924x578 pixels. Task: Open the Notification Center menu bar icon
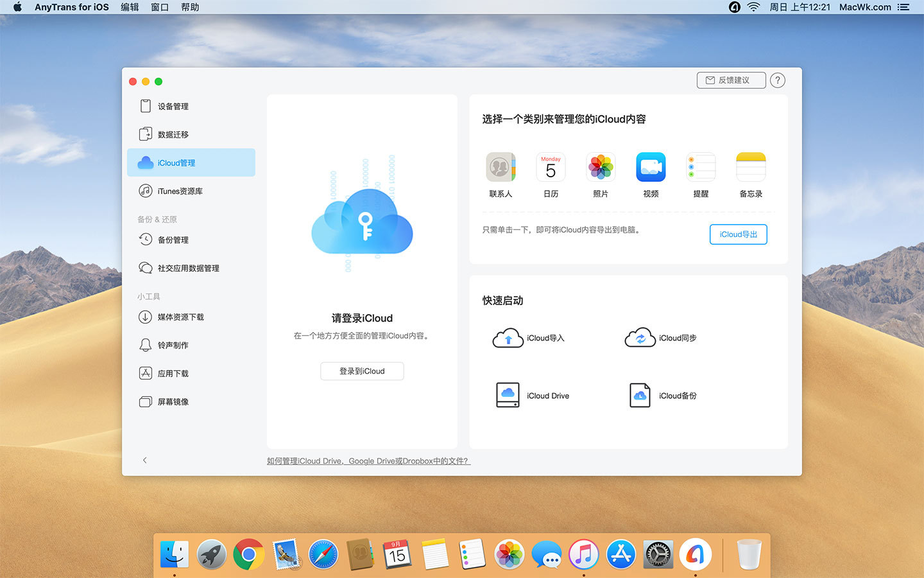pyautogui.click(x=903, y=7)
